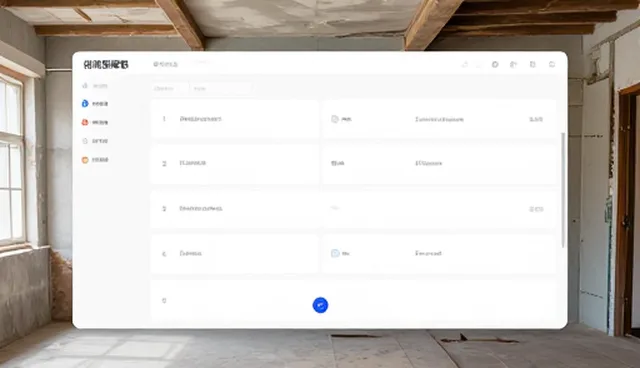This screenshot has height=368, width=640.
Task: Click the gray outline circle sidebar icon
Action: tap(85, 141)
